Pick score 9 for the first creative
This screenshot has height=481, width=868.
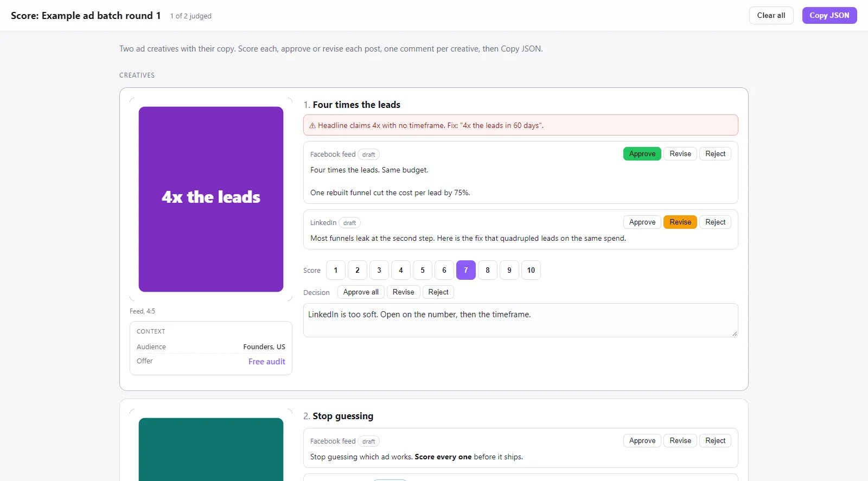tap(509, 270)
